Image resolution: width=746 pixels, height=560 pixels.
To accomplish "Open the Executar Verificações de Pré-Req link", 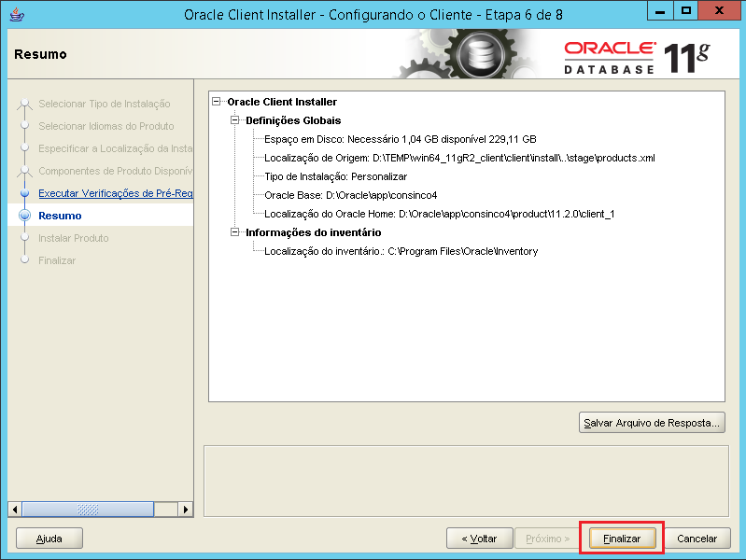I will tap(116, 193).
